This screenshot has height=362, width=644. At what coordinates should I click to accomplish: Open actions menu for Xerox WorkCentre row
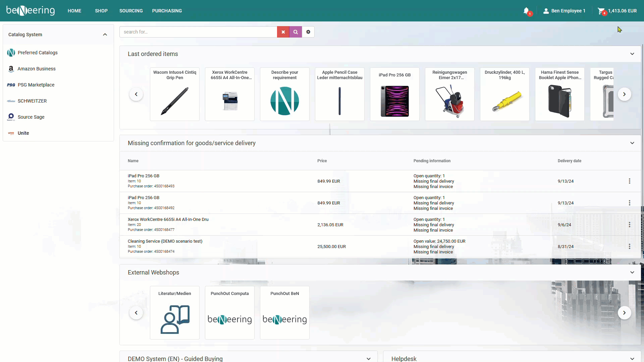(x=630, y=225)
